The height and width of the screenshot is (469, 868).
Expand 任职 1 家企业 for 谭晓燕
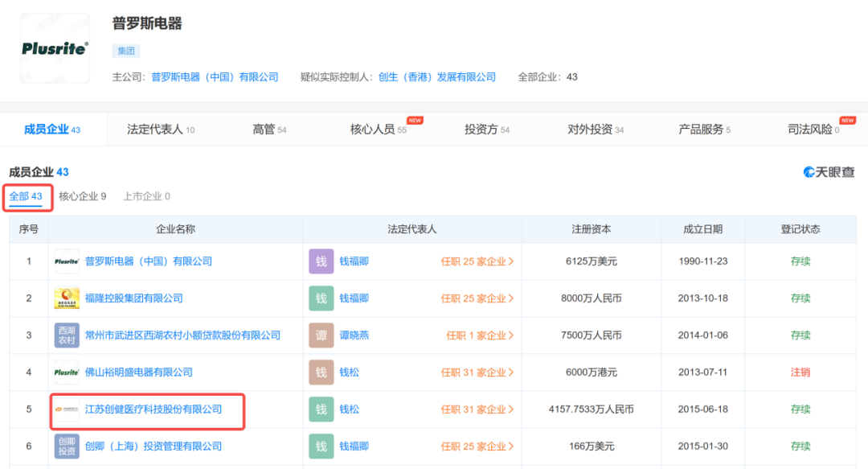tap(480, 335)
